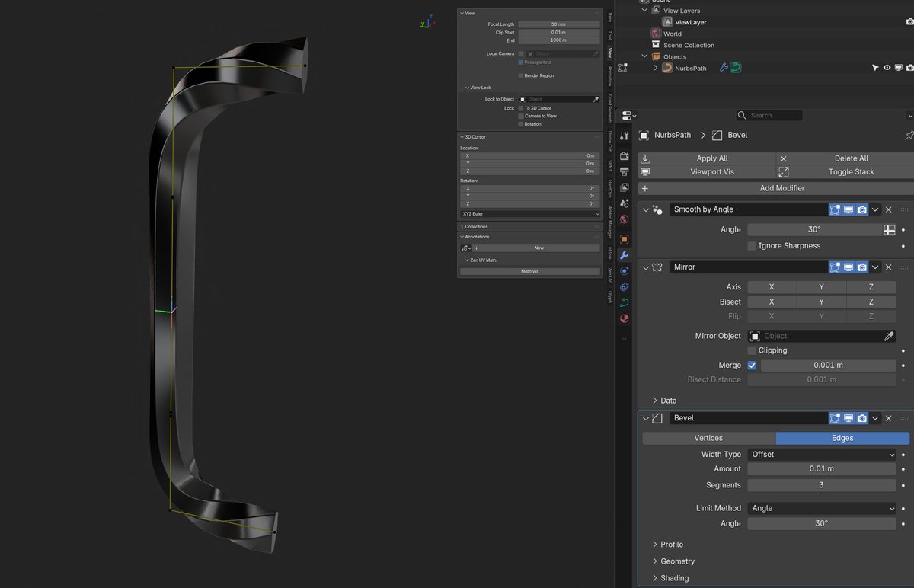Open the Object Constraints properties tab icon
The height and width of the screenshot is (588, 914).
tap(625, 287)
